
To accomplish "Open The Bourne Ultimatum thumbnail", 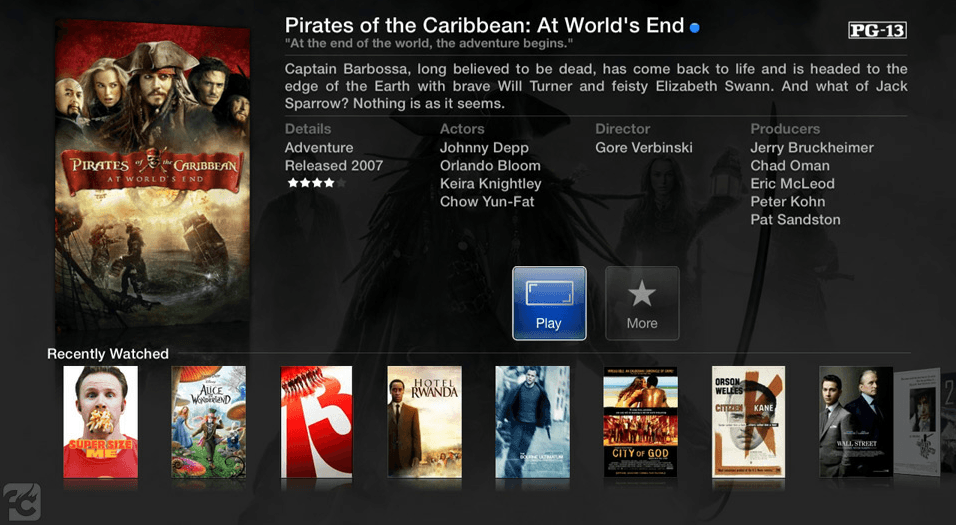I will 532,421.
